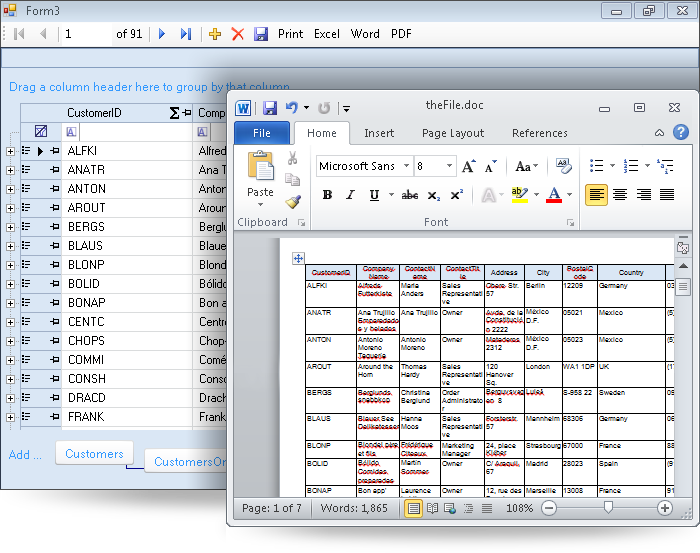Apply yellow text highlight color
Viewport: 700px width, 553px height.
[x=520, y=195]
